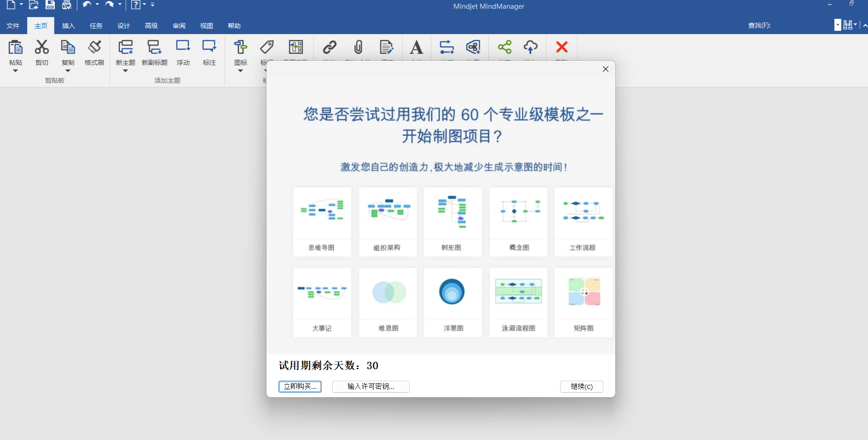Expand the 图标 dropdown arrow
This screenshot has width=868, height=440.
pyautogui.click(x=240, y=71)
